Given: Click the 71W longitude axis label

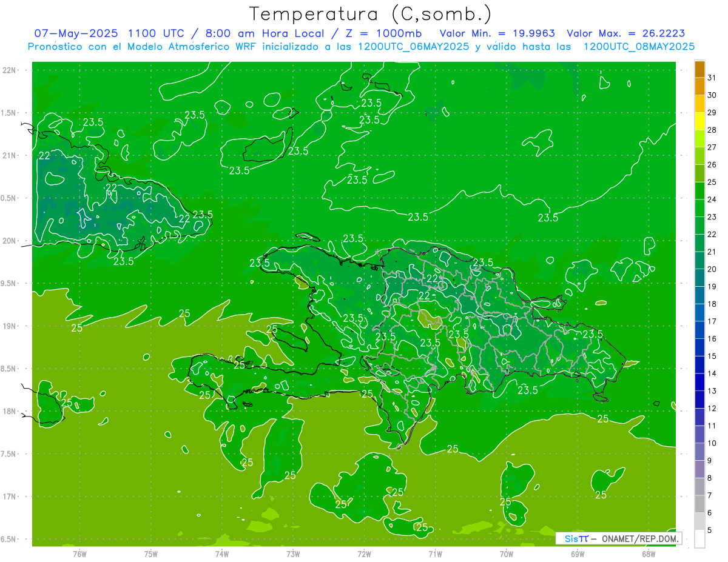Looking at the screenshot, I should [435, 554].
